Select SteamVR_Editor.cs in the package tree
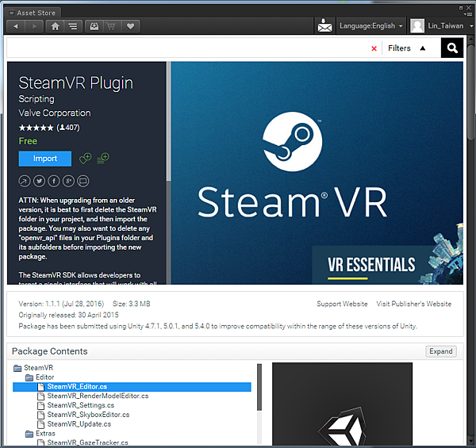 [x=132, y=387]
